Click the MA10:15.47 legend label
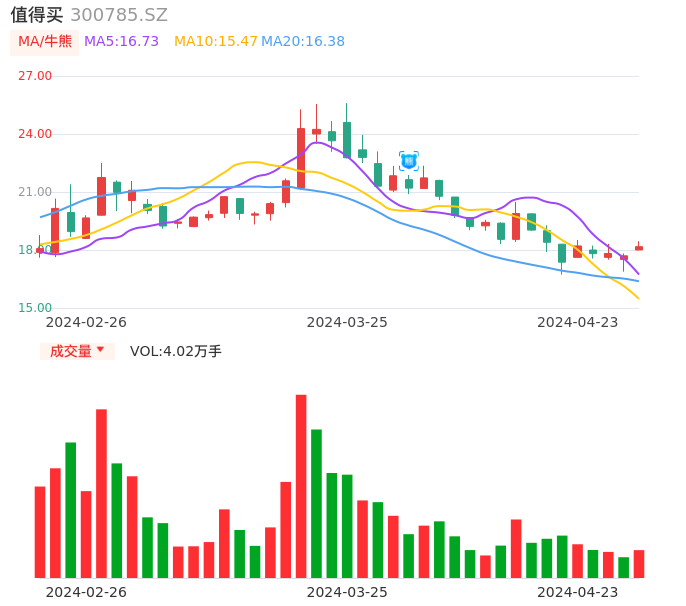686x606 pixels. tap(216, 41)
